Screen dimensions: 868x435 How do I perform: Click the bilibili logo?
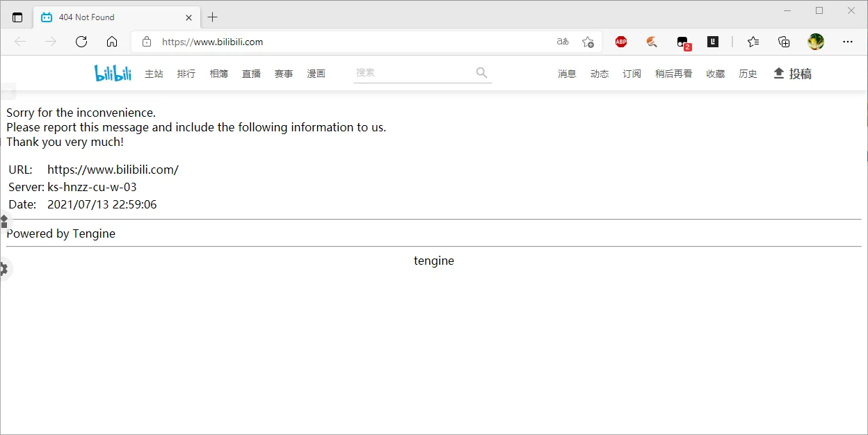click(113, 73)
